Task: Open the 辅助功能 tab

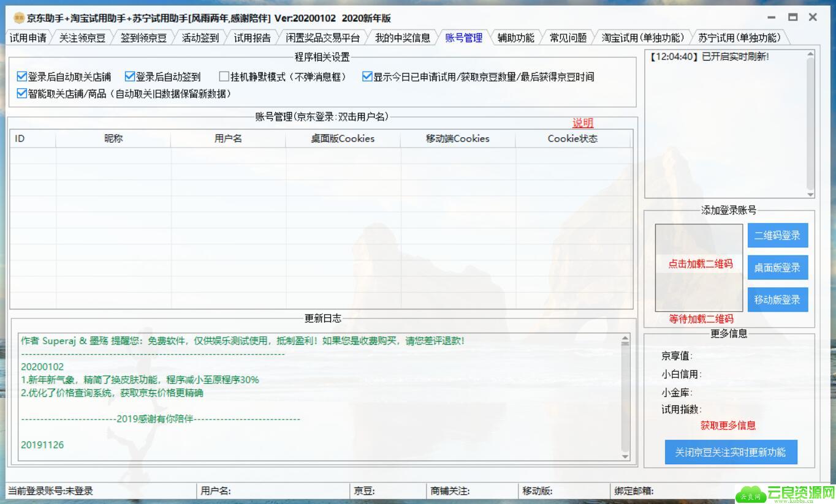Action: (516, 38)
